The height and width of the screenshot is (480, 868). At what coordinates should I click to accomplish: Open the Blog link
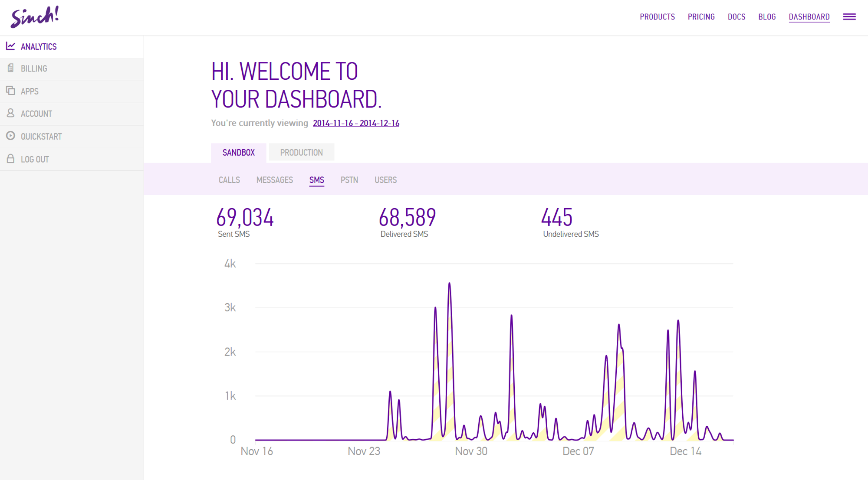[766, 17]
